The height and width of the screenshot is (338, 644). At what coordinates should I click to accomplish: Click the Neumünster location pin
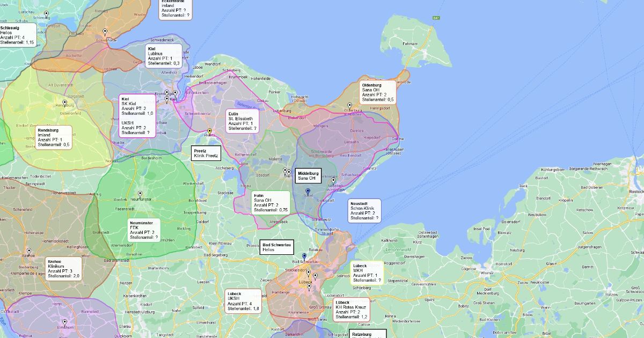click(x=140, y=194)
